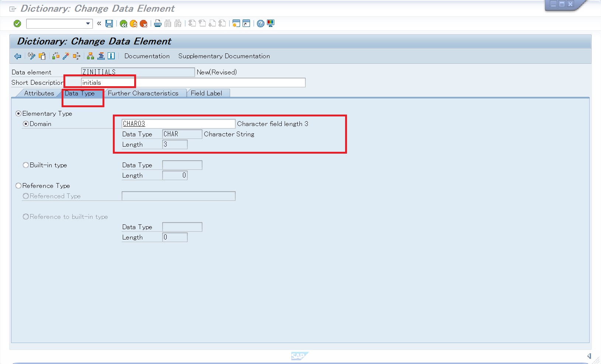Viewport: 601px width, 364px height.
Task: Click Reference to built-in Length field
Action: (175, 237)
